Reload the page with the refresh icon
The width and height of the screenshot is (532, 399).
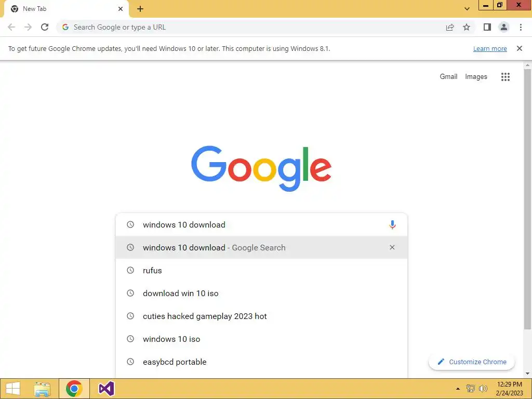[45, 27]
